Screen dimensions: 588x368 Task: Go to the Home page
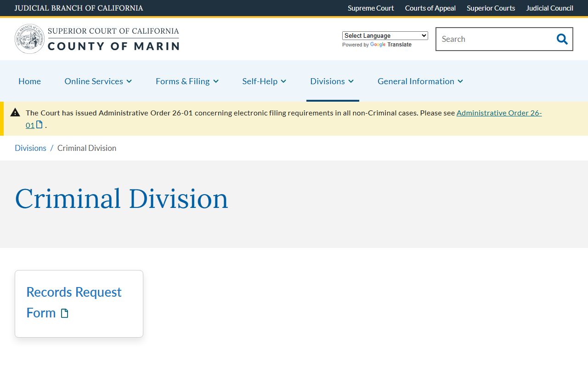(x=29, y=81)
